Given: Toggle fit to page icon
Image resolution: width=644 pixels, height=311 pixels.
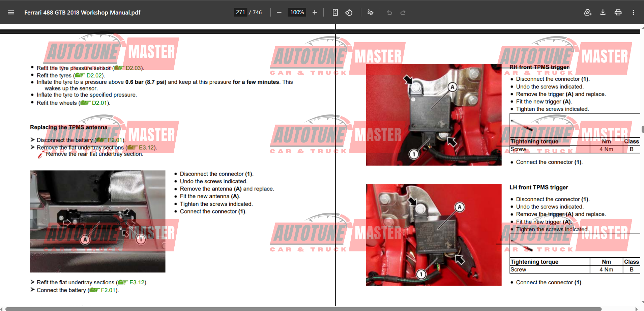Looking at the screenshot, I should click(335, 12).
